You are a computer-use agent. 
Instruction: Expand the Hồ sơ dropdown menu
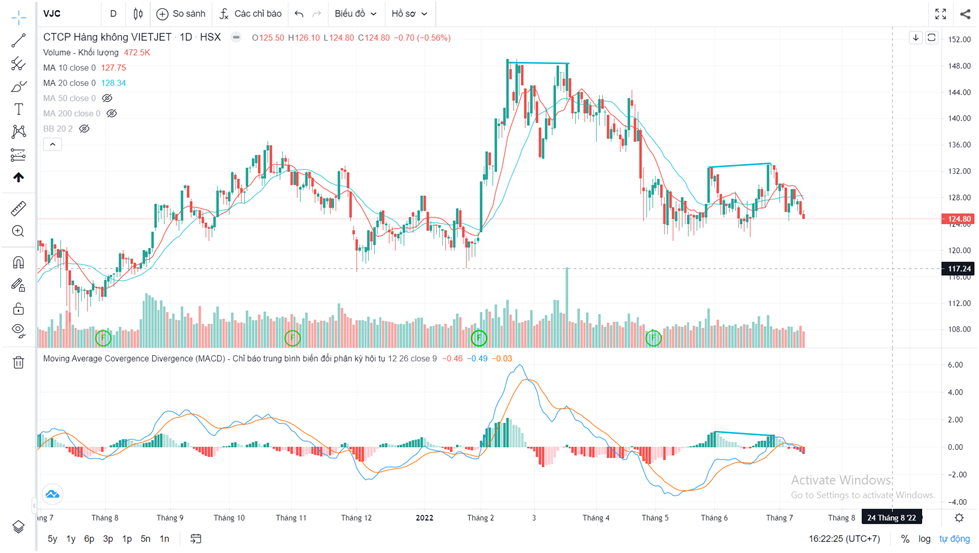coord(409,14)
